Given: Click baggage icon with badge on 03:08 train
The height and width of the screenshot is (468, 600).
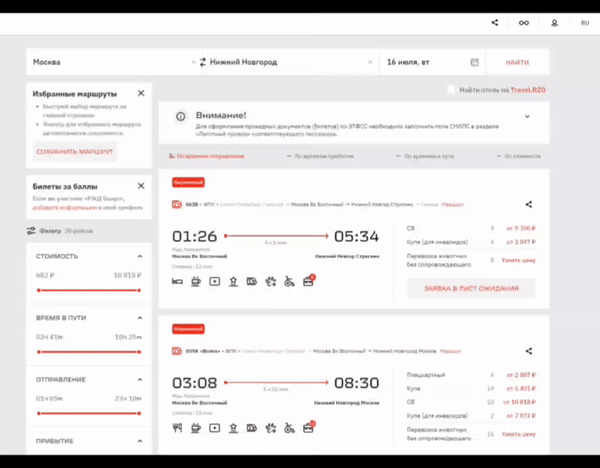Looking at the screenshot, I should (x=308, y=427).
